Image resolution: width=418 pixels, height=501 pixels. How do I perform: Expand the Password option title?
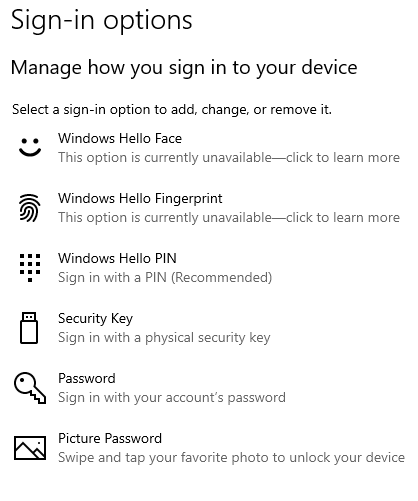tap(87, 378)
